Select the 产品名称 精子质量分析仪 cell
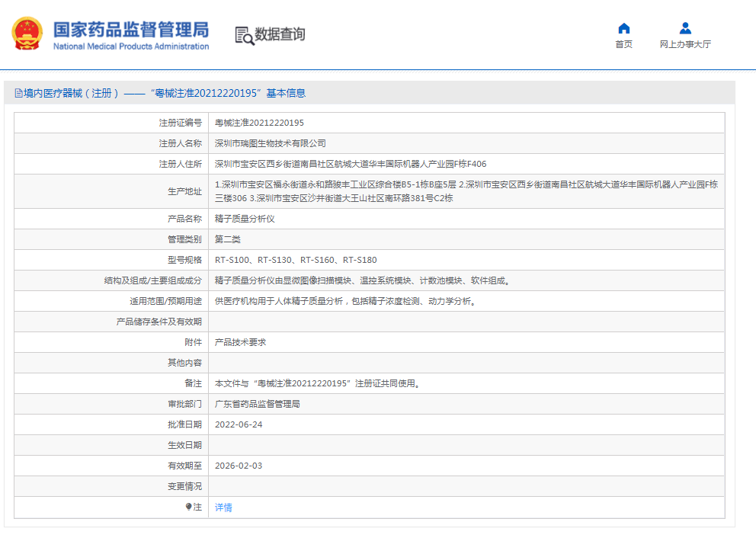The height and width of the screenshot is (538, 756). (244, 218)
